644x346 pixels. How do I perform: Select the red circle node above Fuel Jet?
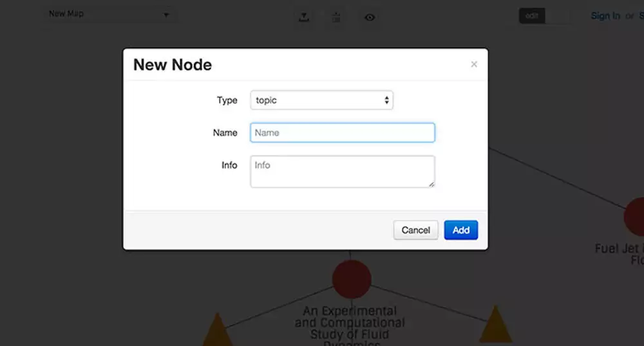coord(636,217)
